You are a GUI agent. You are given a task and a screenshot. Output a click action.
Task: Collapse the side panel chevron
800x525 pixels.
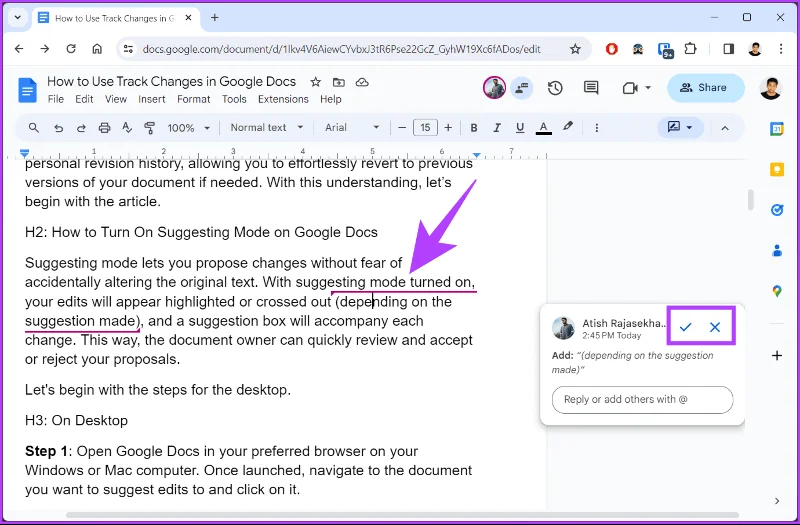pyautogui.click(x=777, y=501)
